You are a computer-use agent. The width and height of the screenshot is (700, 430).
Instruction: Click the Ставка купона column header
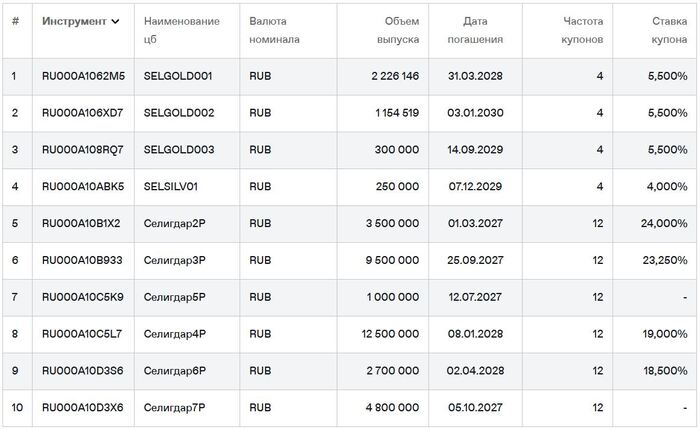[663, 30]
